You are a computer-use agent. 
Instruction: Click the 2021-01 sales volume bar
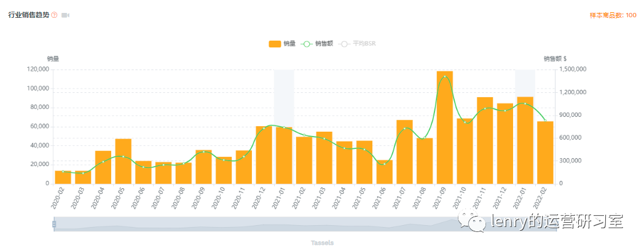pos(284,155)
